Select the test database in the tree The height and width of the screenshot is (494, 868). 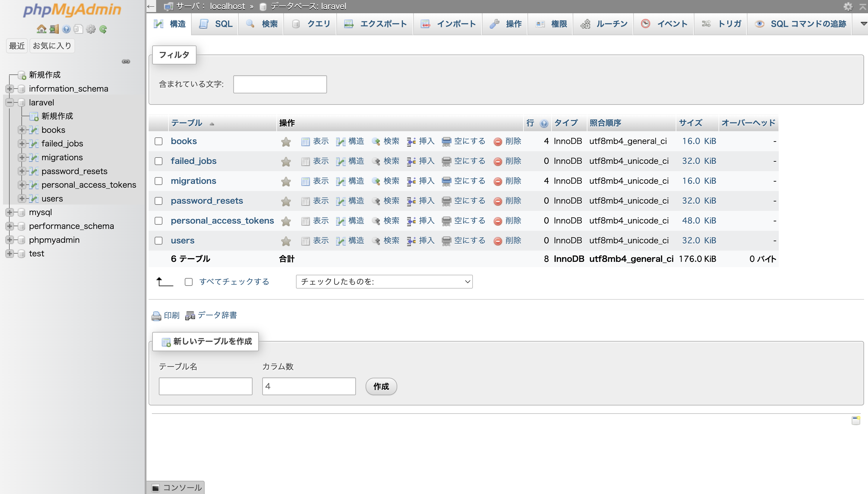point(37,253)
